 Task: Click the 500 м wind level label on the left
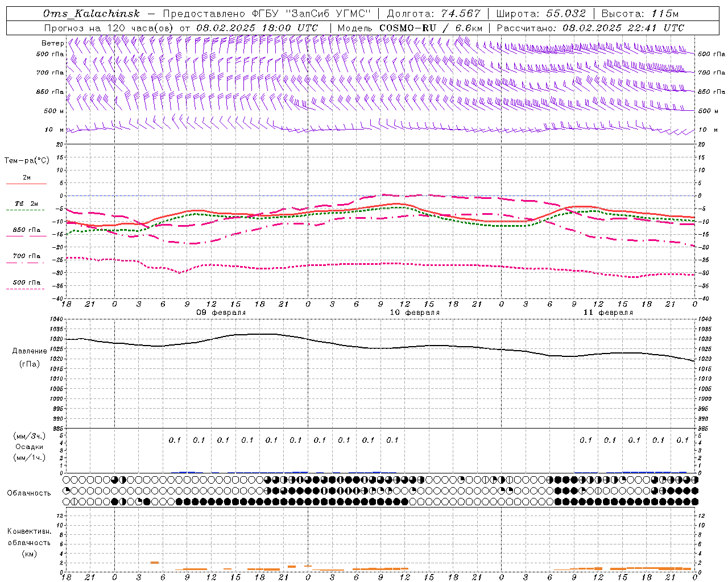coord(54,111)
